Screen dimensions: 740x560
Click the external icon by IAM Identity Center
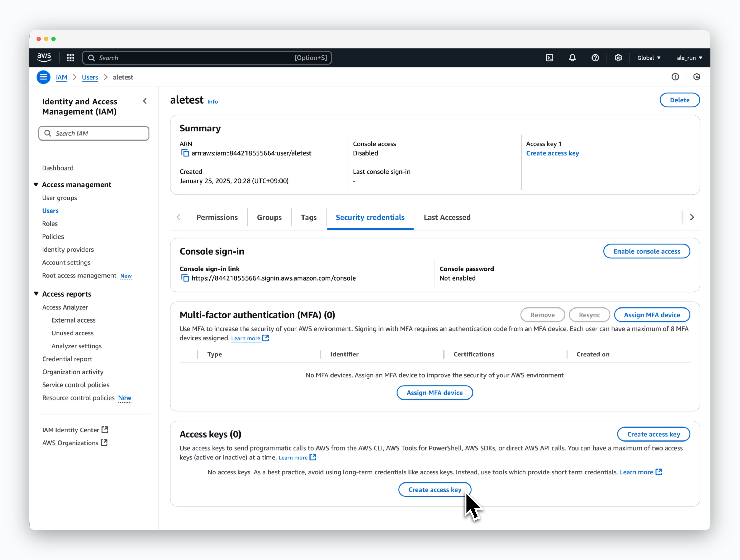105,430
